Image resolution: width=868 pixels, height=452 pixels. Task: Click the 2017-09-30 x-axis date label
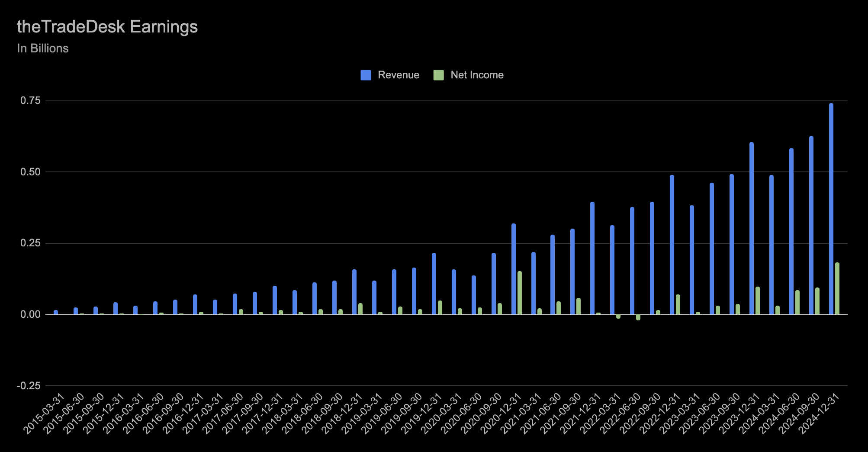tap(243, 413)
